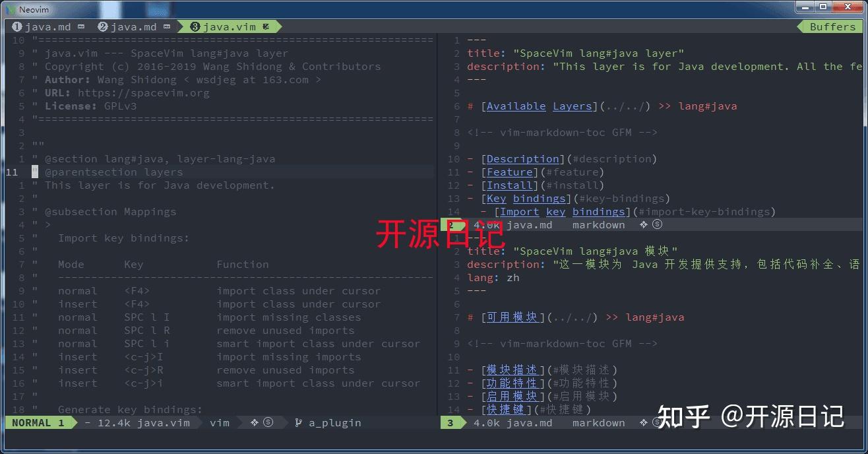Click the green NORMAL mode indicator

[36, 422]
